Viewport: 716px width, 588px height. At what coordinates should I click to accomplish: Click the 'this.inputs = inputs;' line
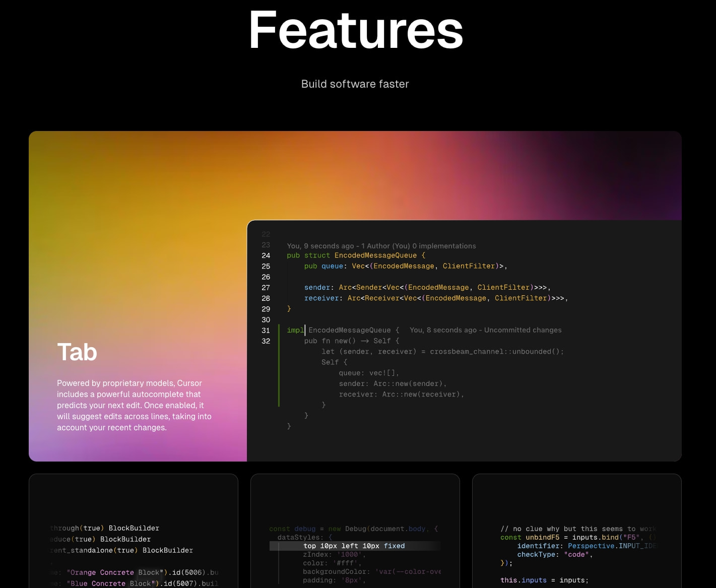coord(544,580)
